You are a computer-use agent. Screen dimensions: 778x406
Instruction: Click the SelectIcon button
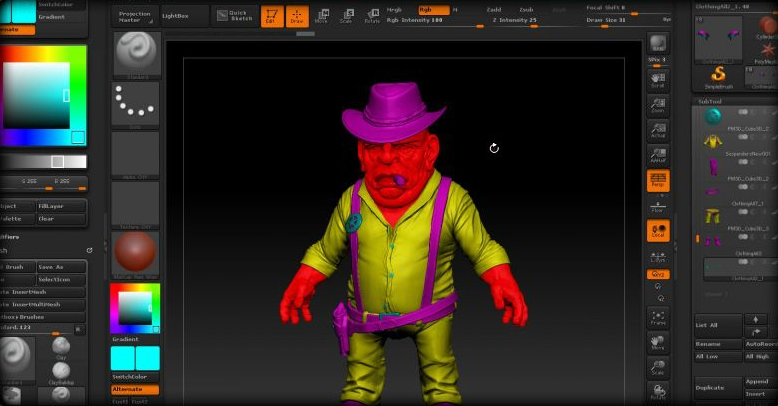tap(62, 279)
